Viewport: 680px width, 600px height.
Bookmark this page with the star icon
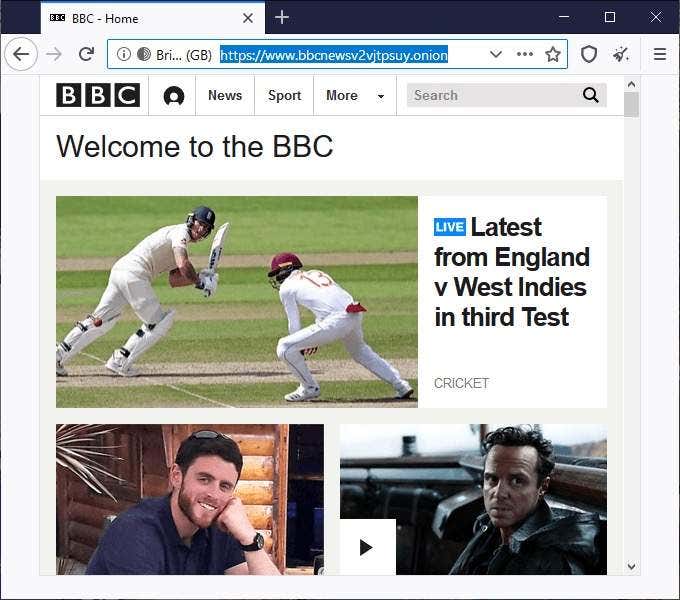552,54
